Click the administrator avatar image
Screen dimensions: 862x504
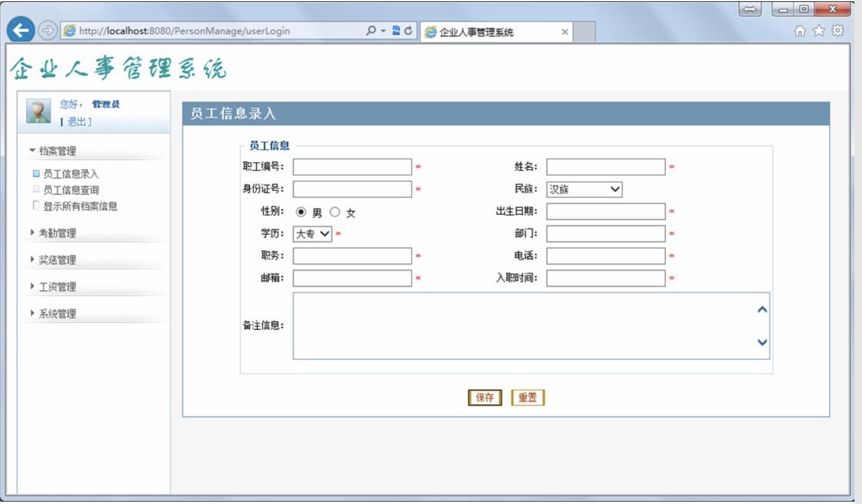pyautogui.click(x=39, y=111)
